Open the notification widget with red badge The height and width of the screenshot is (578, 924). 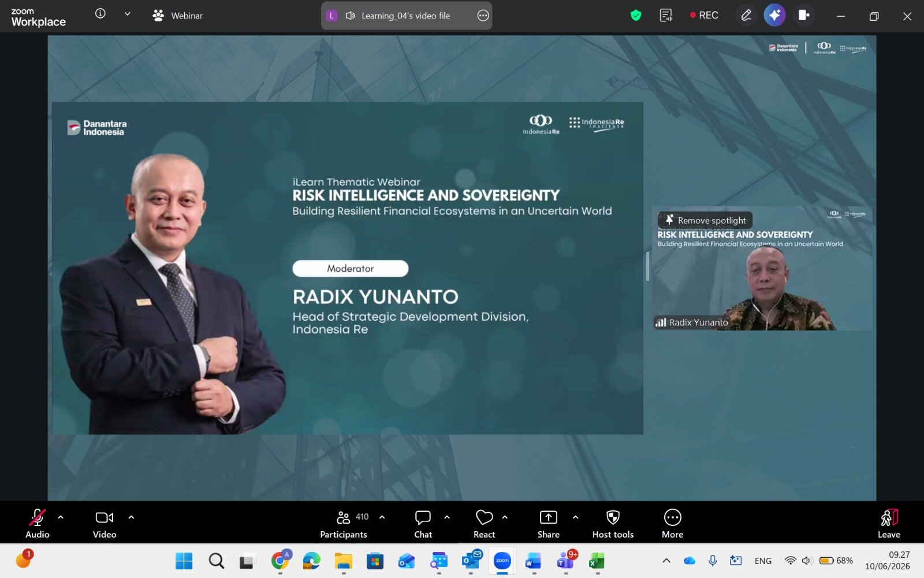pos(24,559)
